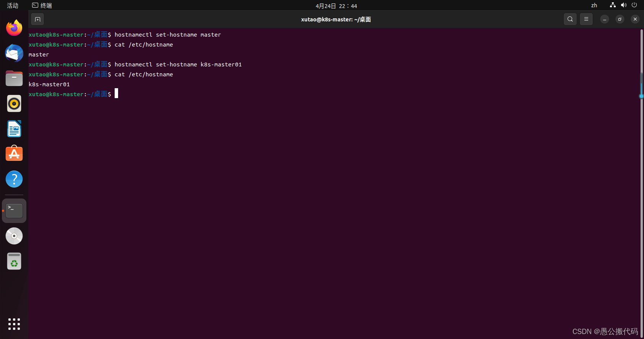
Task: Open a new terminal tab
Action: [37, 19]
